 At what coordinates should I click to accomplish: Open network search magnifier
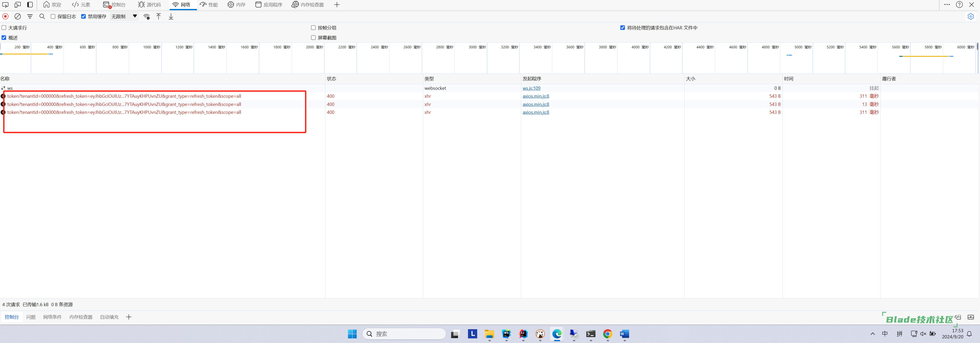tap(42, 16)
